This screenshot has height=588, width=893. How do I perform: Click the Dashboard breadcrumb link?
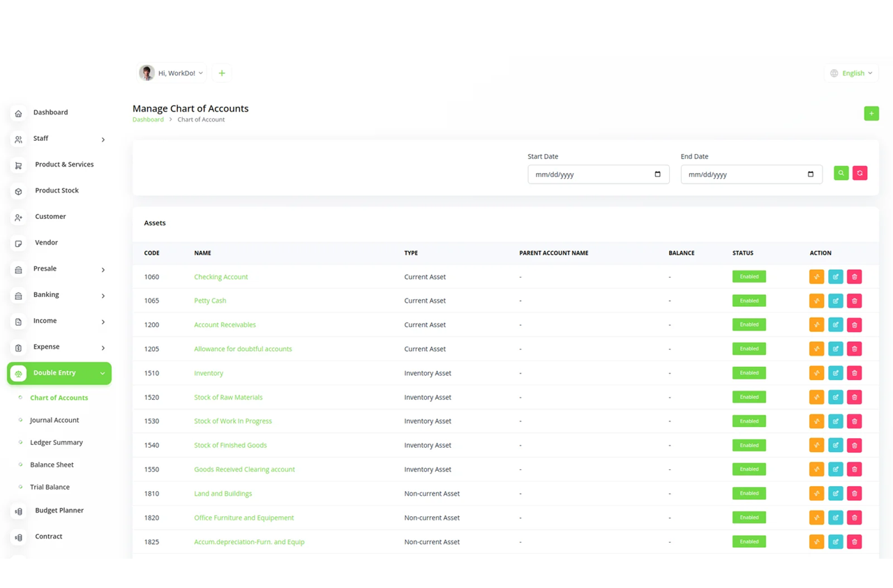(148, 120)
